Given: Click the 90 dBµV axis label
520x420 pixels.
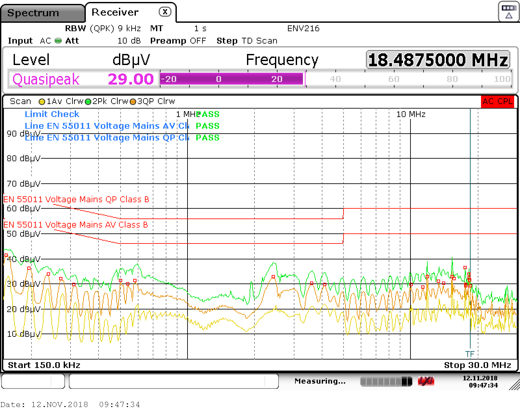Looking at the screenshot, I should click(23, 134).
